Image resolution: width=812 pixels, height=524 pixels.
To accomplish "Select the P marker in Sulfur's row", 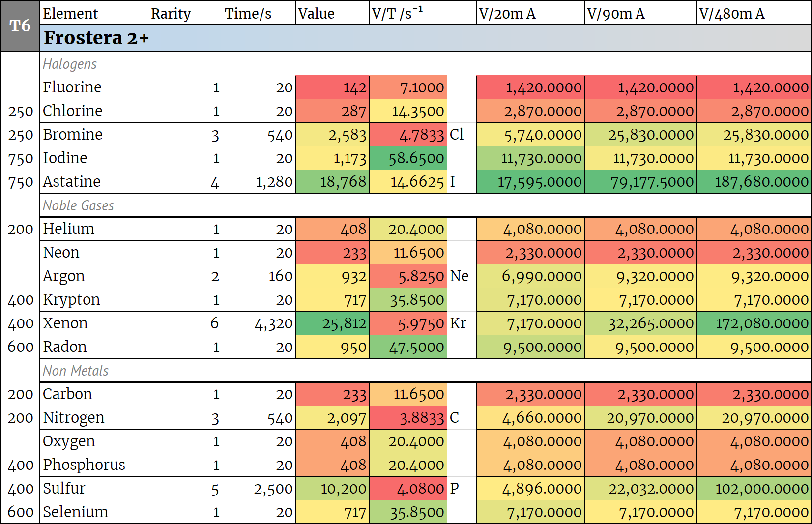I will click(x=462, y=489).
